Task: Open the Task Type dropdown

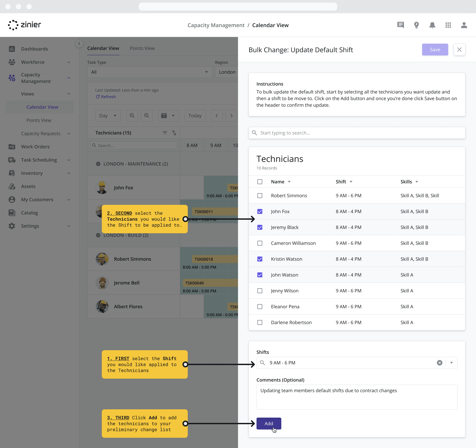Action: pyautogui.click(x=150, y=72)
